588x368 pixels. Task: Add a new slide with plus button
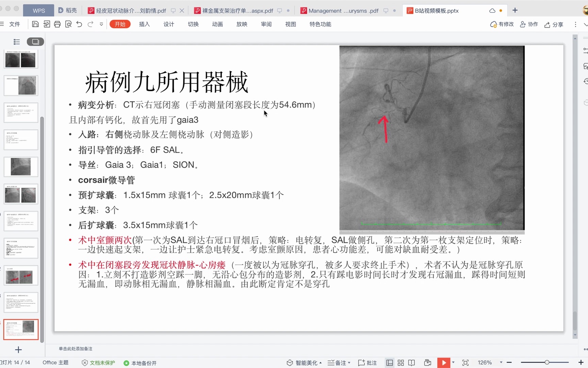pos(18,350)
